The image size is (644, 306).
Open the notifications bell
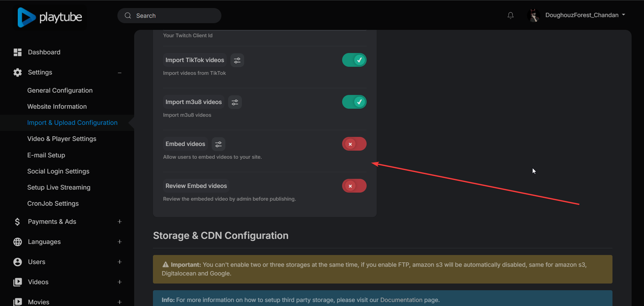[x=510, y=15]
